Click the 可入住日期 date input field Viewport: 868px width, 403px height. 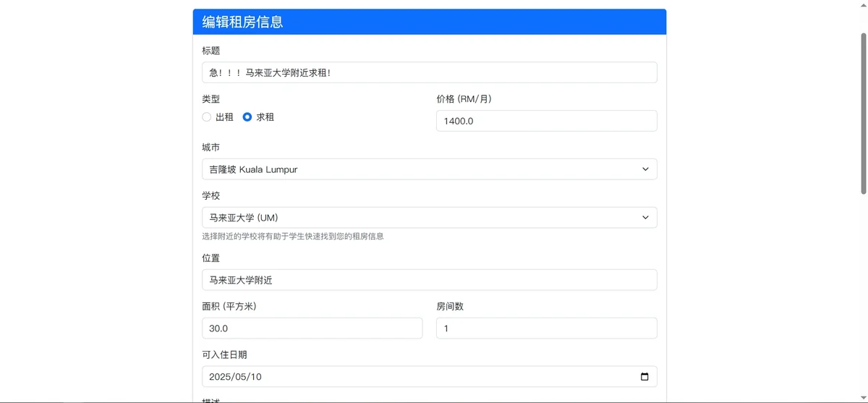(430, 377)
